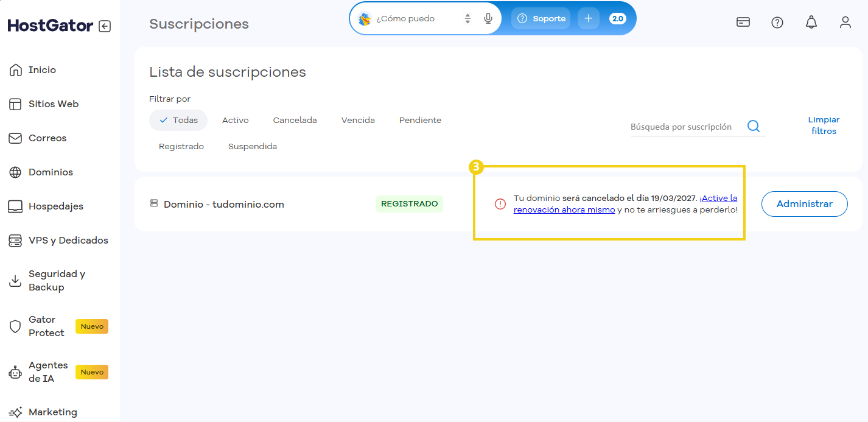Open Dominios menu item
Screen dimensions: 868x422
coord(51,172)
